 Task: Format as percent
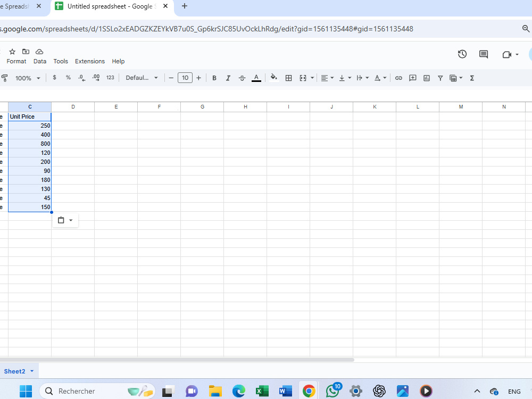point(68,78)
